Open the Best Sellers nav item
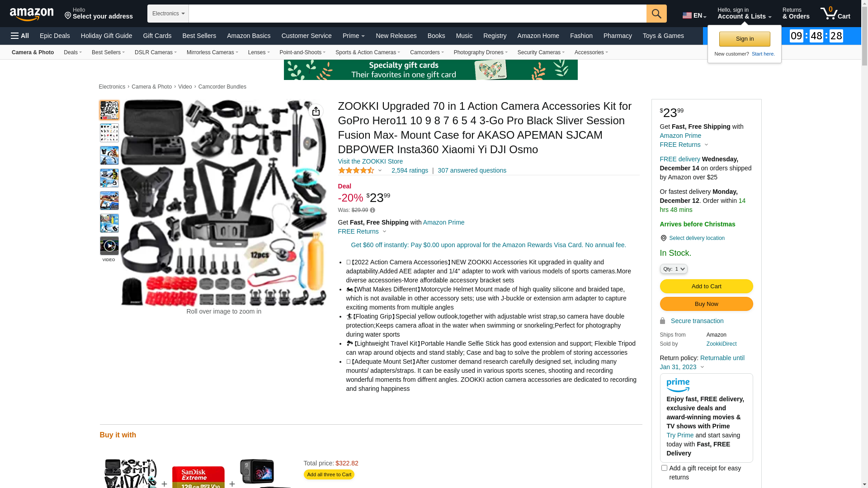Screen dimensions: 868x488 click(x=199, y=36)
